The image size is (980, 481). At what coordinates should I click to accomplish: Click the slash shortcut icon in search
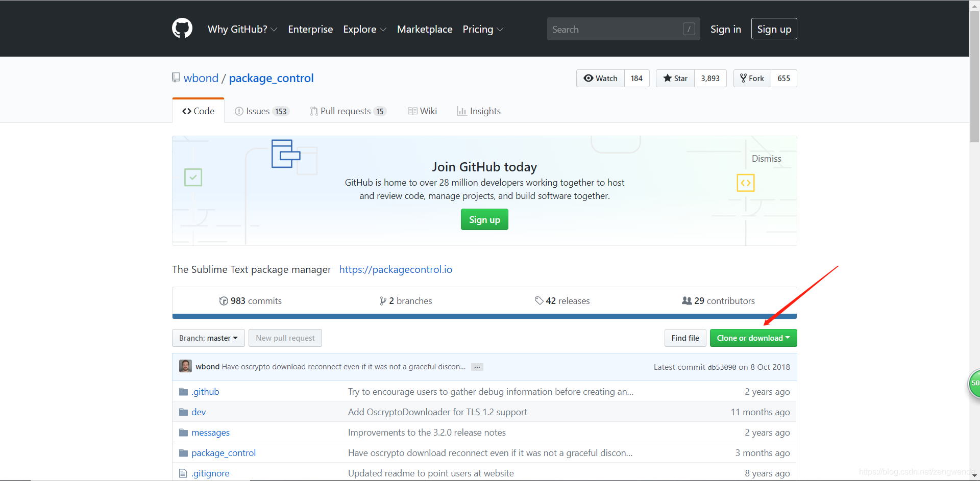click(x=689, y=29)
